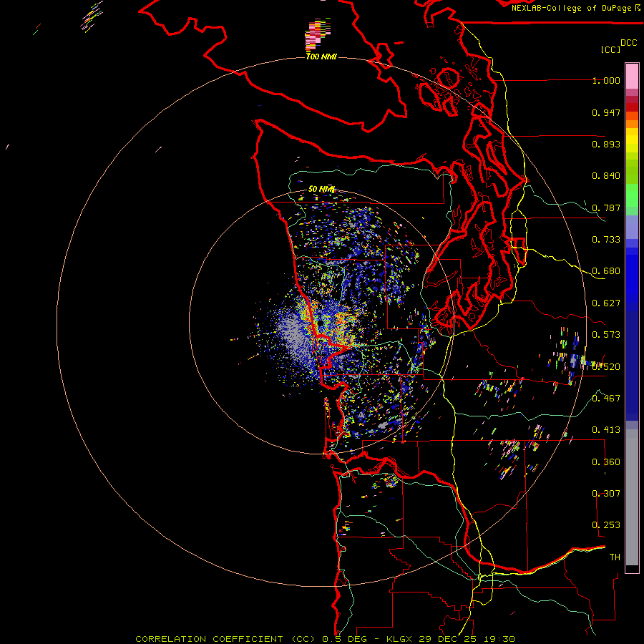Click the 50 NMI range ring label
The width and height of the screenshot is (644, 644).
click(x=321, y=189)
